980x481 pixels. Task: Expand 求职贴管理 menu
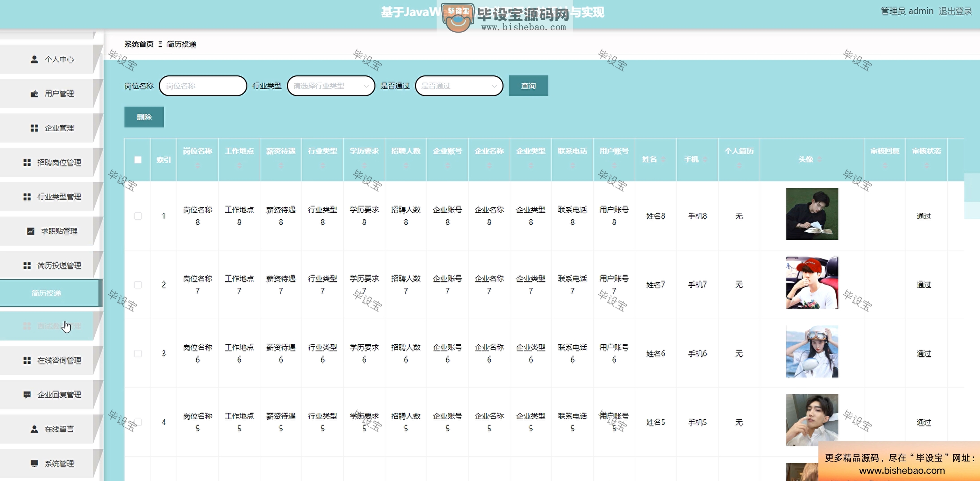coord(52,231)
